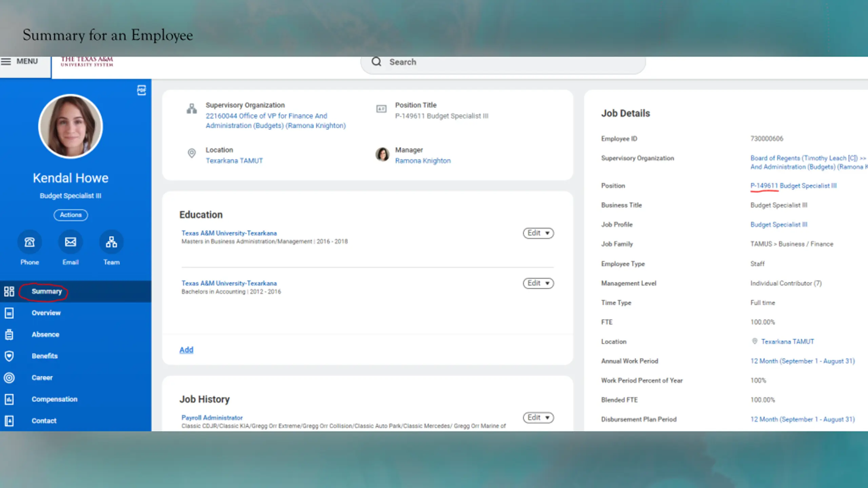
Task: Open Edit dropdown for Masters degree
Action: click(538, 233)
